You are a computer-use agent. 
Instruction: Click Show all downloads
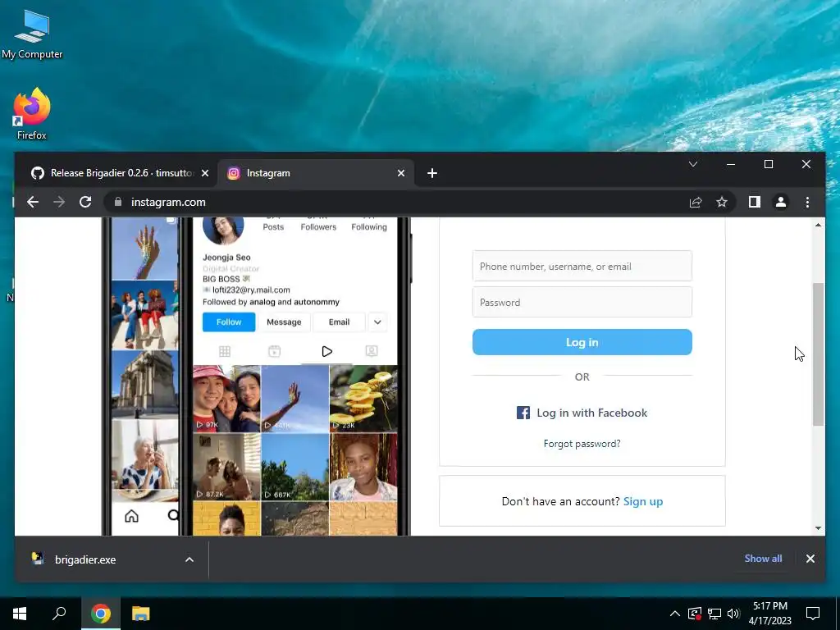(763, 558)
